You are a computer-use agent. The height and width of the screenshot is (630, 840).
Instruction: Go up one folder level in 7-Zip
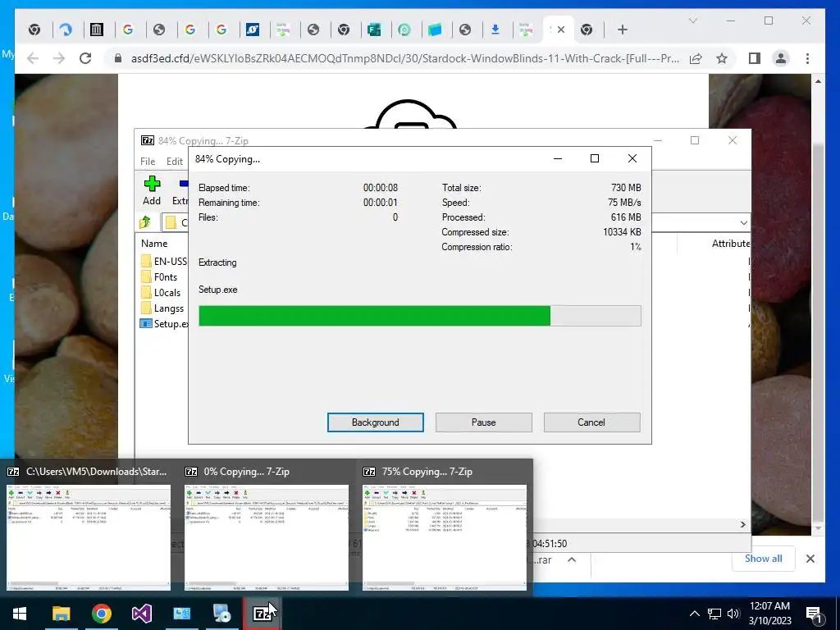pyautogui.click(x=145, y=221)
